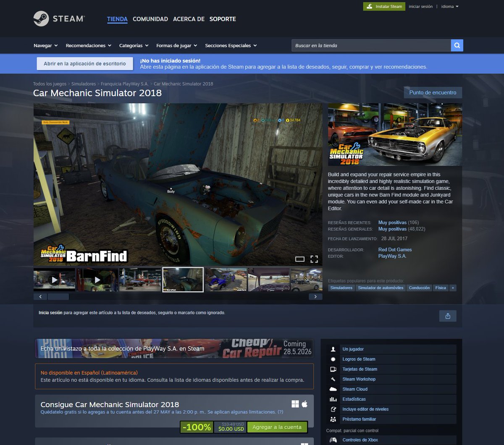
Task: Click the Steam Workshop feature link
Action: (359, 379)
